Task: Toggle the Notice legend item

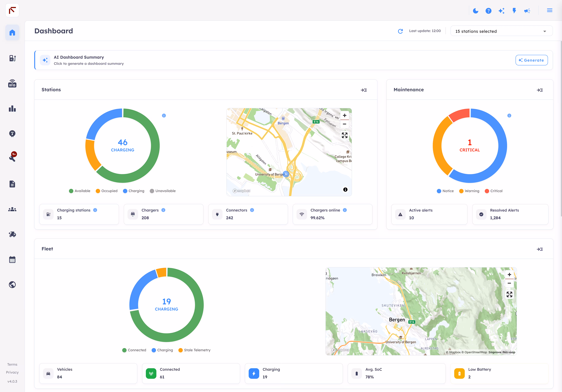Action: [x=445, y=191]
